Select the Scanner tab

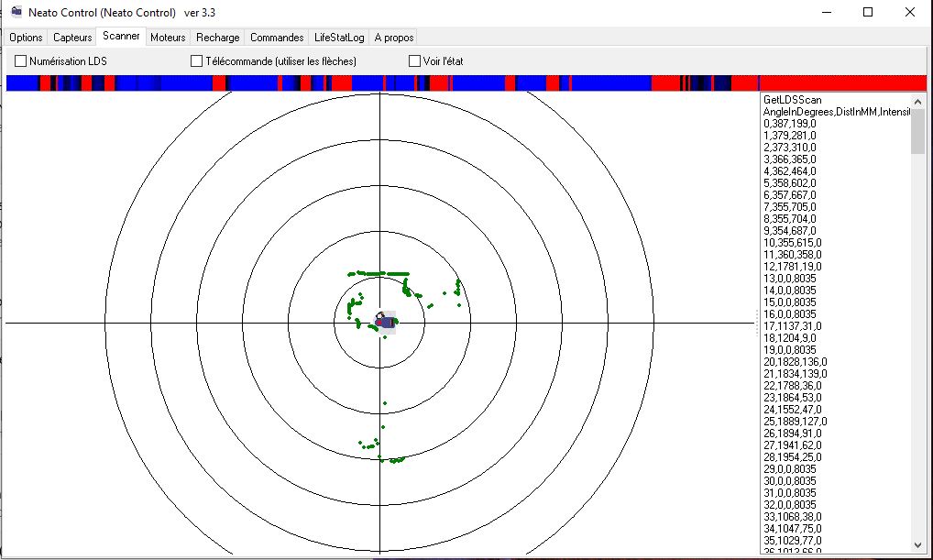tap(121, 36)
